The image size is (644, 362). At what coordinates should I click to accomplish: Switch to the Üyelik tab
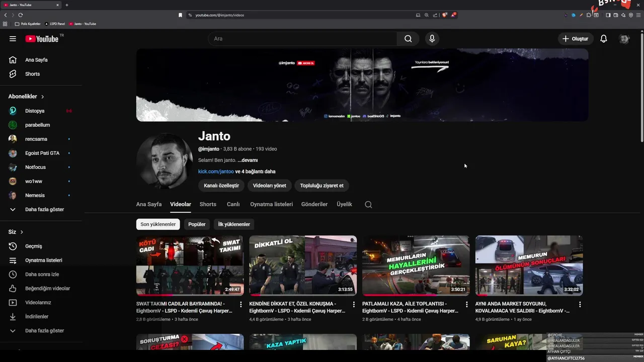[x=344, y=205]
